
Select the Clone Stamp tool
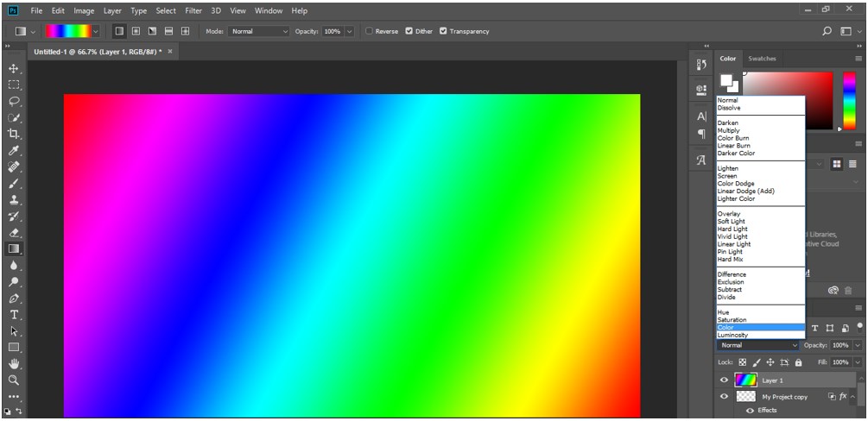click(14, 199)
